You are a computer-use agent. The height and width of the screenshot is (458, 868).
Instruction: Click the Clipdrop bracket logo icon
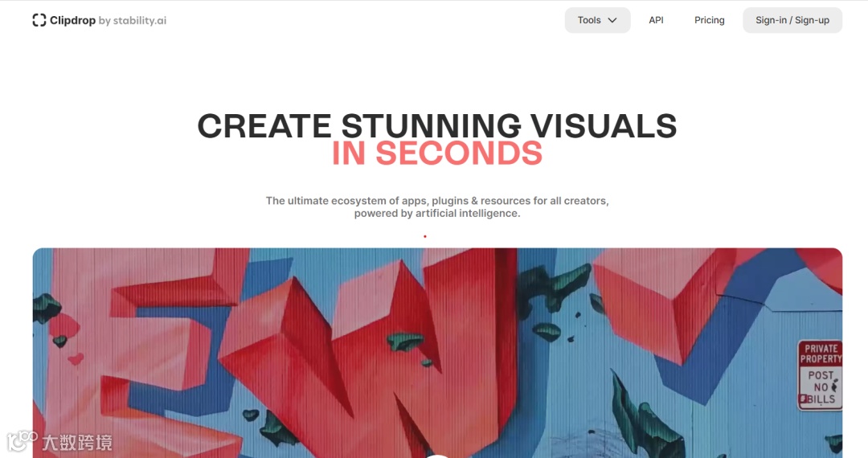(39, 20)
